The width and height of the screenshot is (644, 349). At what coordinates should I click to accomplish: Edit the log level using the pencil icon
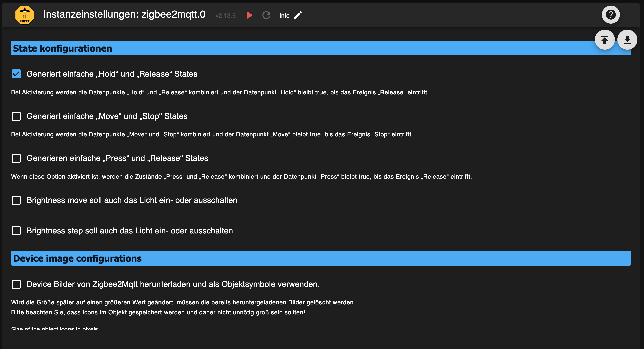298,15
